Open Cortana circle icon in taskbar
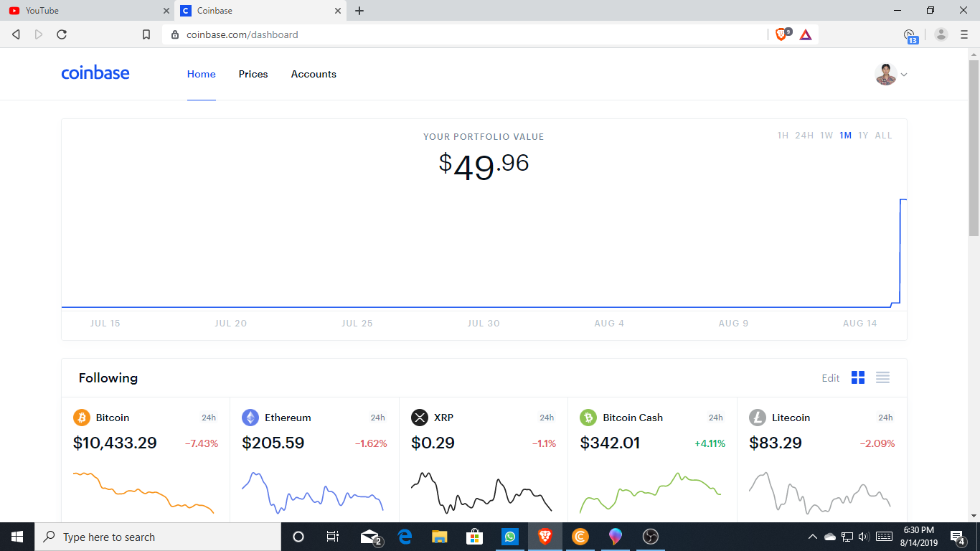This screenshot has height=551, width=980. [x=298, y=537]
